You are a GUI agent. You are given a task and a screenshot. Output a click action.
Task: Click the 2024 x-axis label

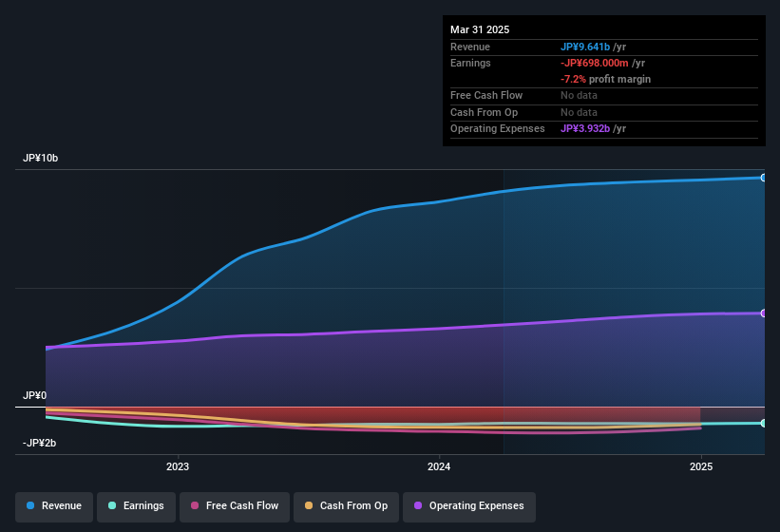[439, 466]
